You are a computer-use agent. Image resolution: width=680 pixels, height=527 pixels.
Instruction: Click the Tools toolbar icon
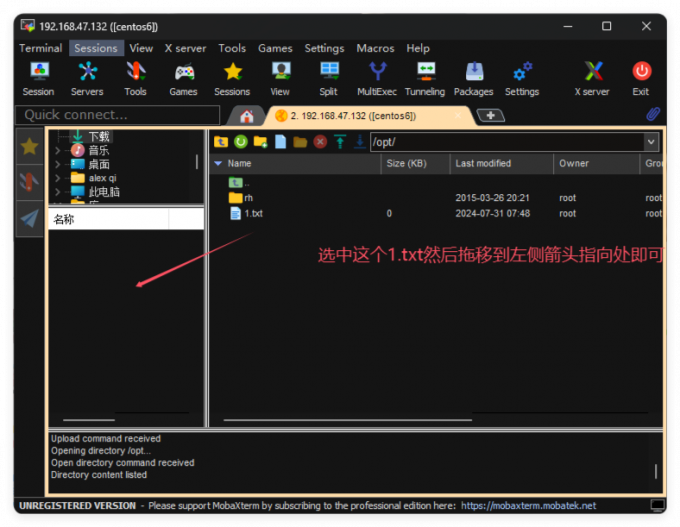135,79
